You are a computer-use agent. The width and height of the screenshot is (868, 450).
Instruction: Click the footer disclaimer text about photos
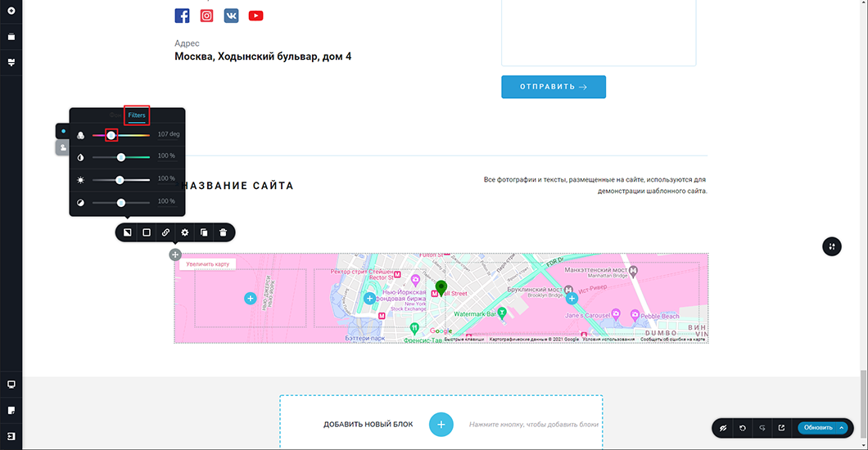(595, 185)
